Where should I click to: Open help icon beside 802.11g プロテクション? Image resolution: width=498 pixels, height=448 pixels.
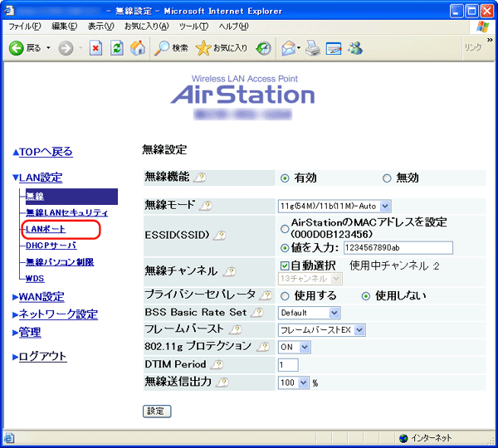pos(263,347)
